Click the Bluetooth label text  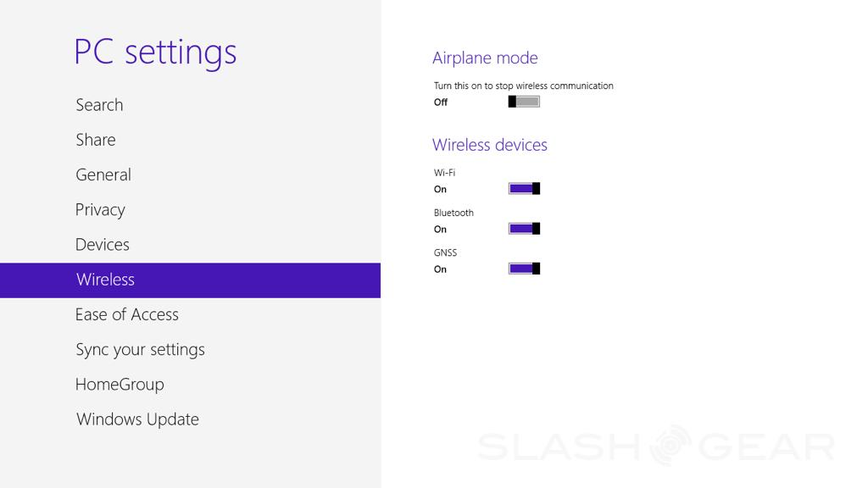click(x=453, y=213)
